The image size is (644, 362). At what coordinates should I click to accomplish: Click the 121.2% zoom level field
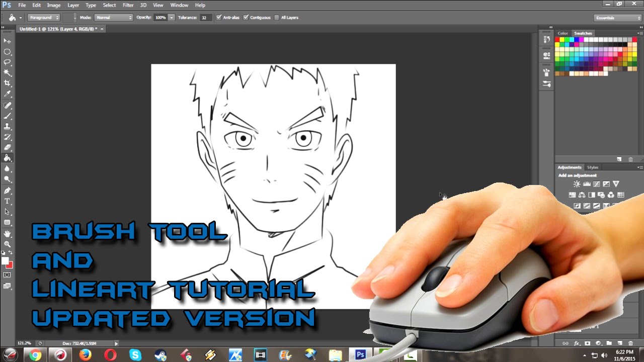pos(24,343)
